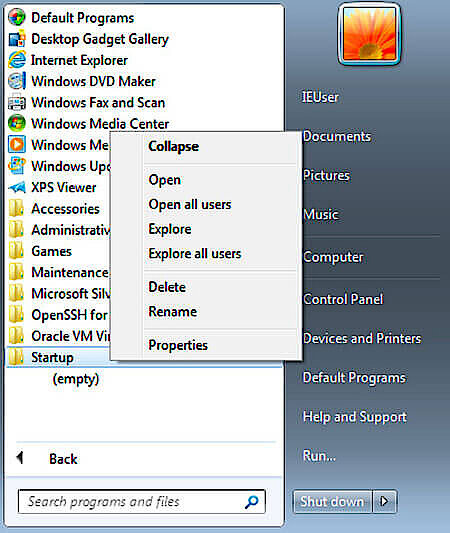Click the Back text label
Screen dimensions: 450x533
click(63, 459)
